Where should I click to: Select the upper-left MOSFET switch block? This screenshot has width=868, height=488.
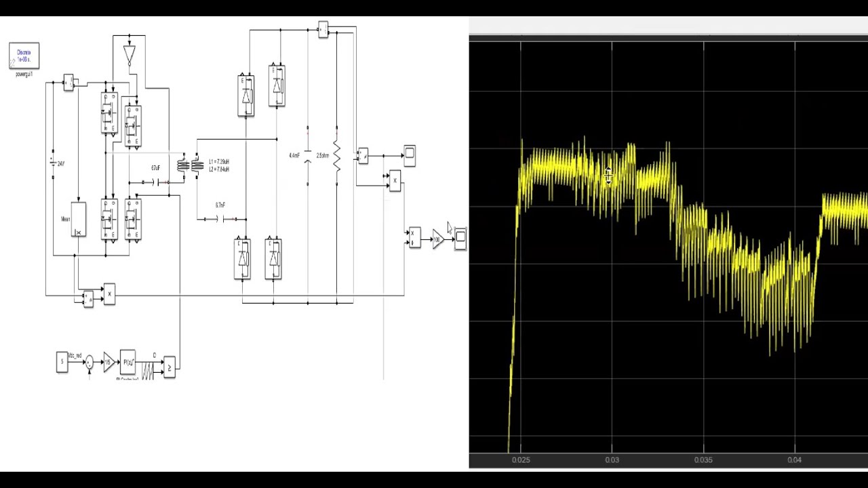pos(108,113)
